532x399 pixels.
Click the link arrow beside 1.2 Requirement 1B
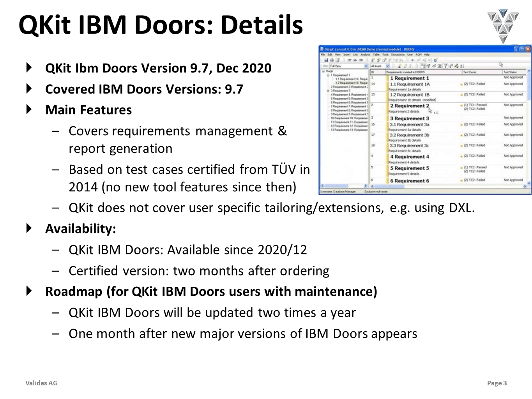(461, 95)
